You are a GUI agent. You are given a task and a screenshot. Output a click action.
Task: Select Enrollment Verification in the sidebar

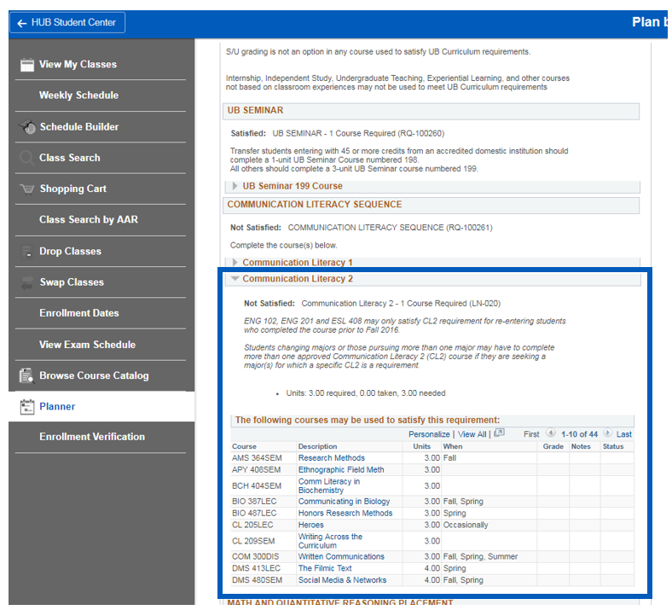(92, 437)
